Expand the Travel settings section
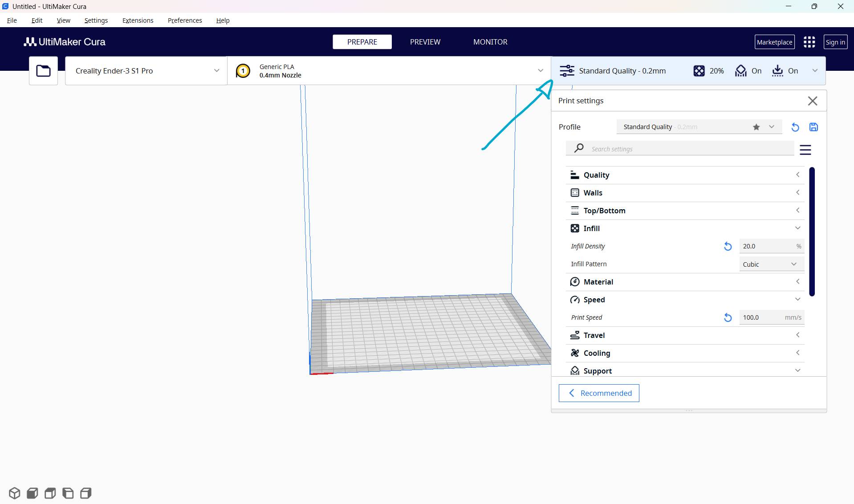The image size is (854, 504). click(685, 335)
